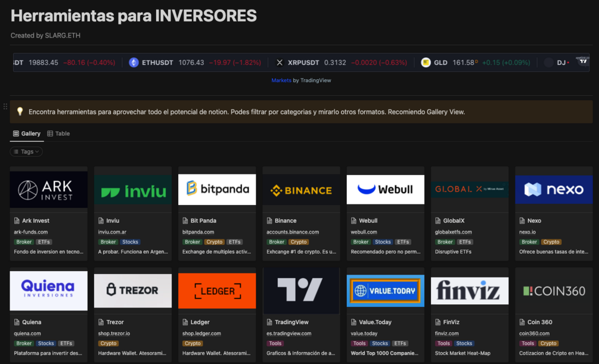Click the Tools tag on FinViz card
The width and height of the screenshot is (599, 364).
point(443,343)
